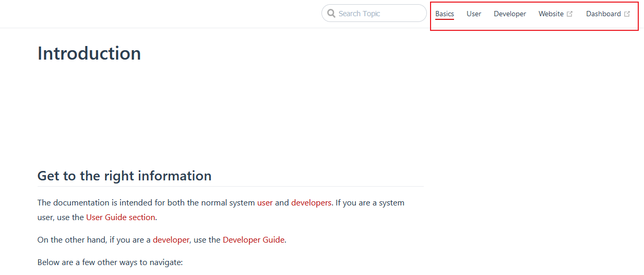
Task: Open the "Developer Guide" link
Action: click(254, 240)
